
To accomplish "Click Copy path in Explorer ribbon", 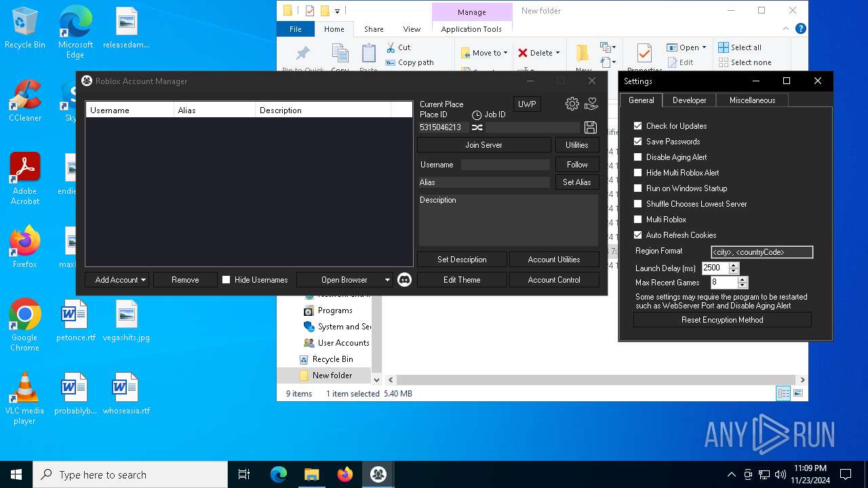I will coord(410,62).
